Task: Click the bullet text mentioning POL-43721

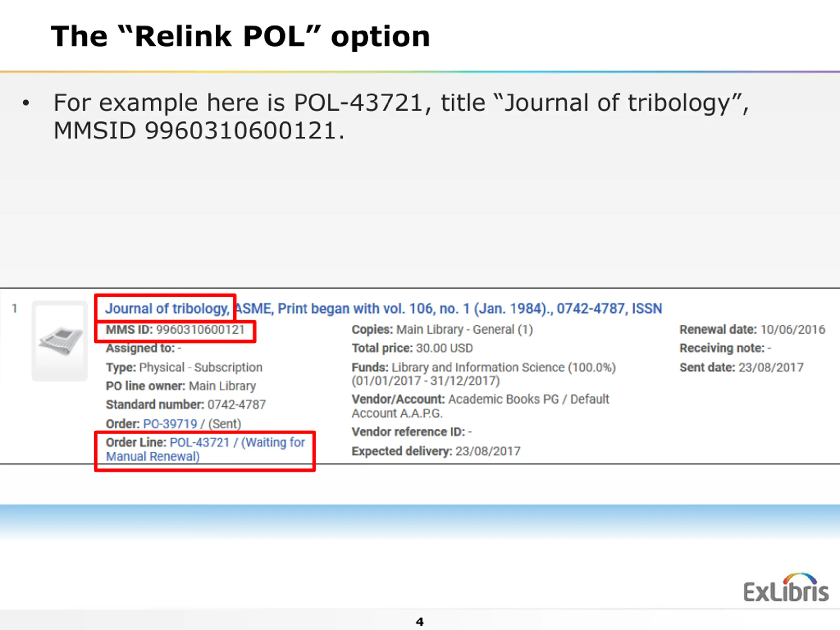Action: (401, 116)
